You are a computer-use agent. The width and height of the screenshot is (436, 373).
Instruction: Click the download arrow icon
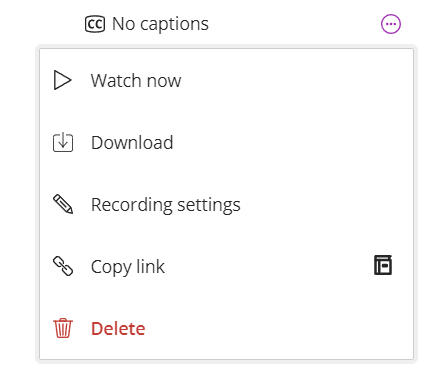(x=63, y=142)
